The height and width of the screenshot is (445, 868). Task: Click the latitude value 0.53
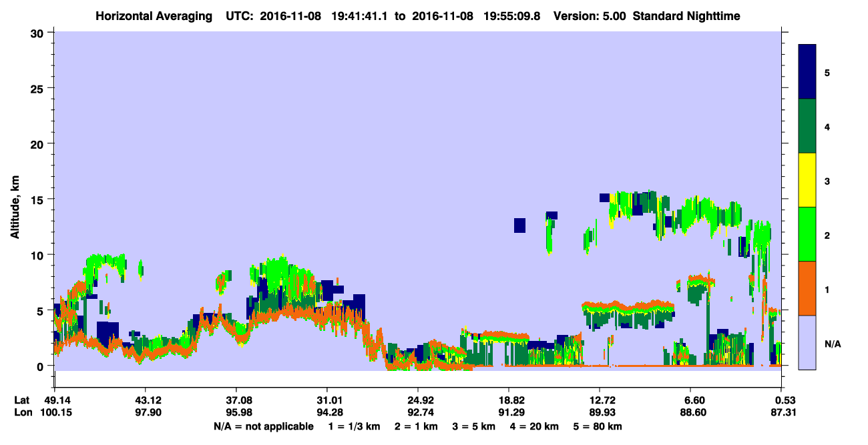[785, 400]
